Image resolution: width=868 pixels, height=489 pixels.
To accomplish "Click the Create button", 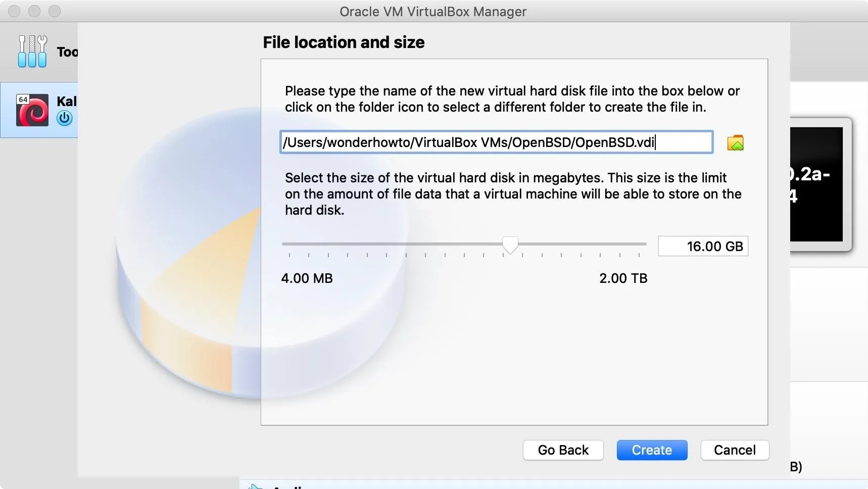I will [652, 450].
